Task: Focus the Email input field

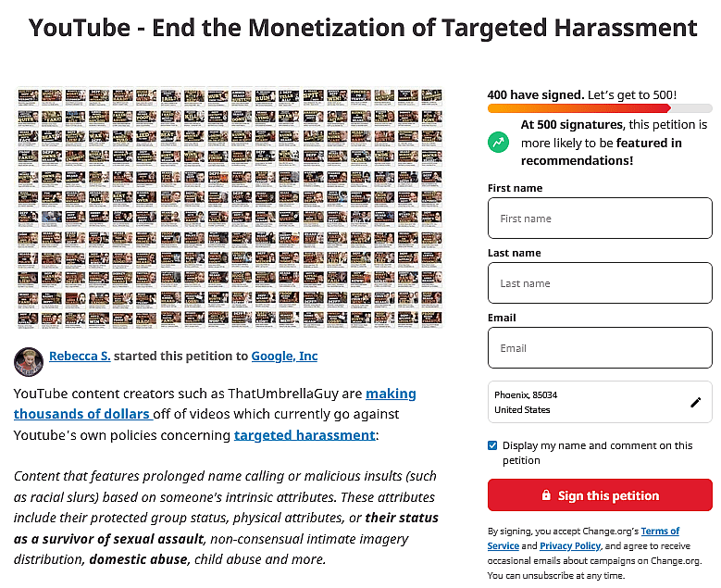Action: (600, 348)
